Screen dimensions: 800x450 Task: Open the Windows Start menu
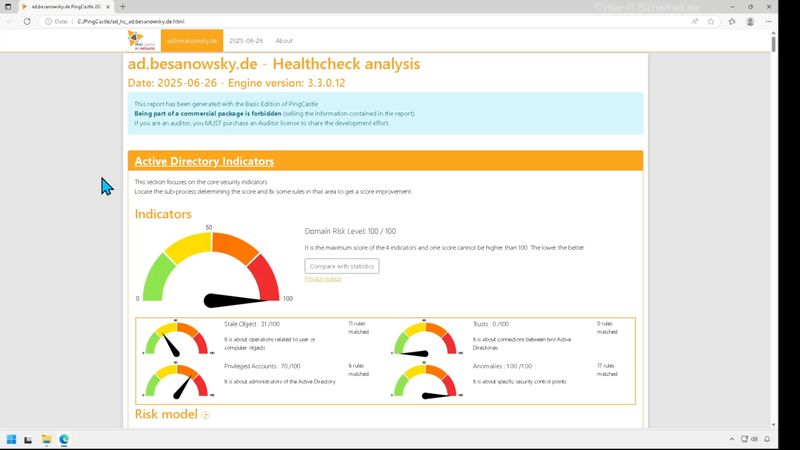(x=11, y=439)
